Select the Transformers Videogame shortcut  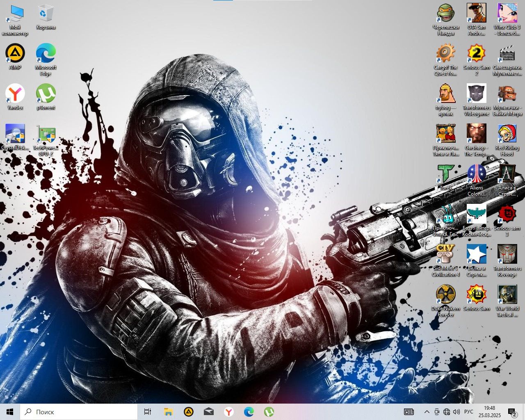pyautogui.click(x=476, y=100)
